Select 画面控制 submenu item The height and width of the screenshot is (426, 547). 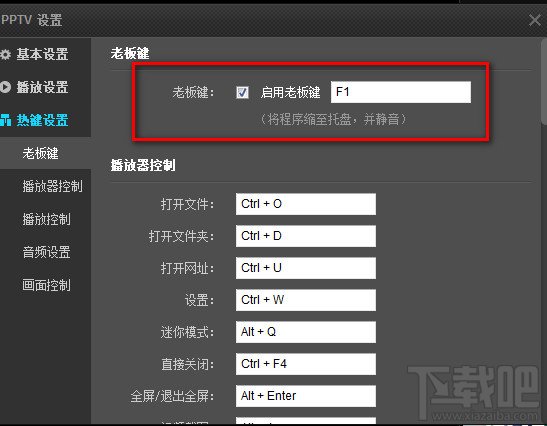[x=46, y=285]
